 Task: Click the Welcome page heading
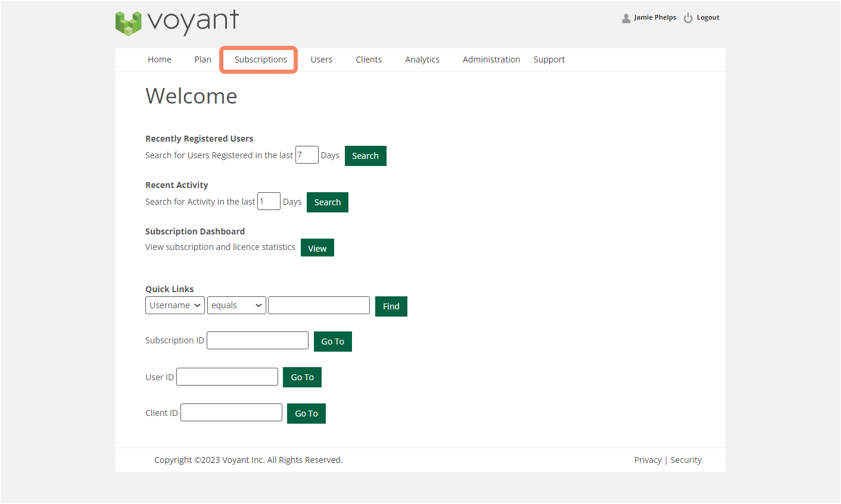191,96
